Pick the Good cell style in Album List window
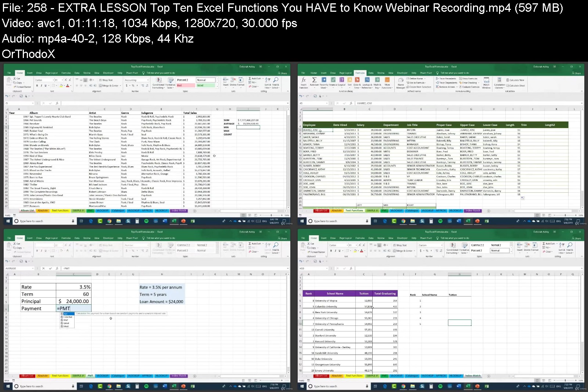This screenshot has width=588, height=392. coord(205,85)
